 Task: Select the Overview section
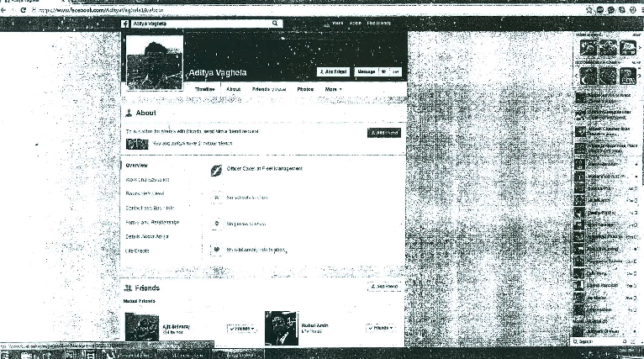[137, 166]
